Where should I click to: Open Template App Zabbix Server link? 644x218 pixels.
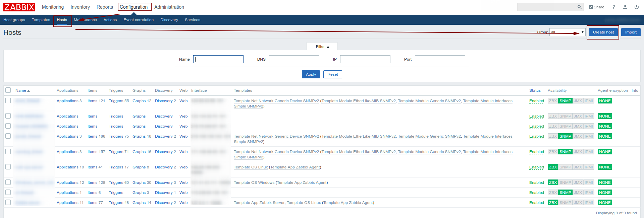(259, 203)
